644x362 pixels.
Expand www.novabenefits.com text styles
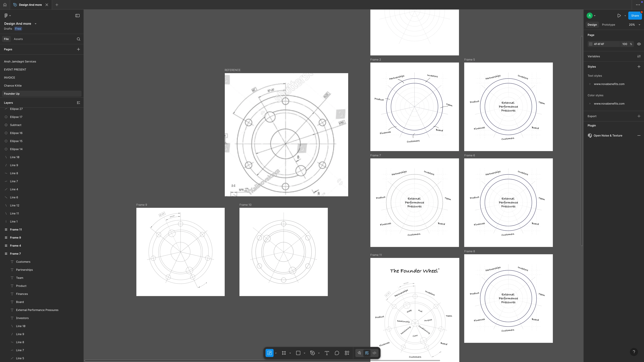[590, 84]
